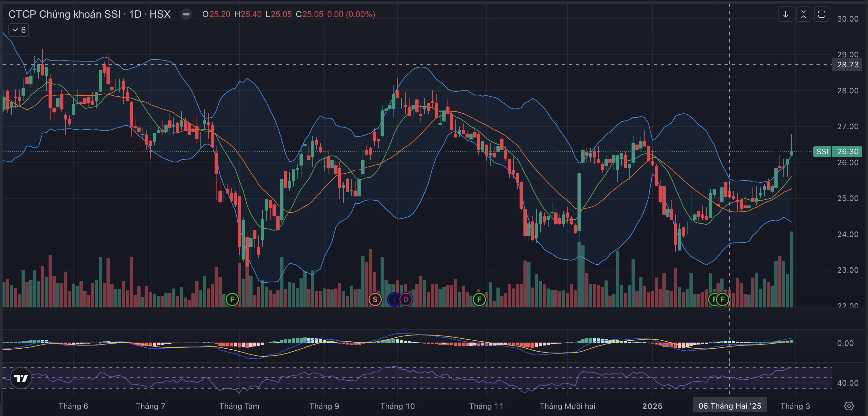Click the 40.00 RSI scale label
Viewport: 868px width, 416px height.
[x=847, y=383]
